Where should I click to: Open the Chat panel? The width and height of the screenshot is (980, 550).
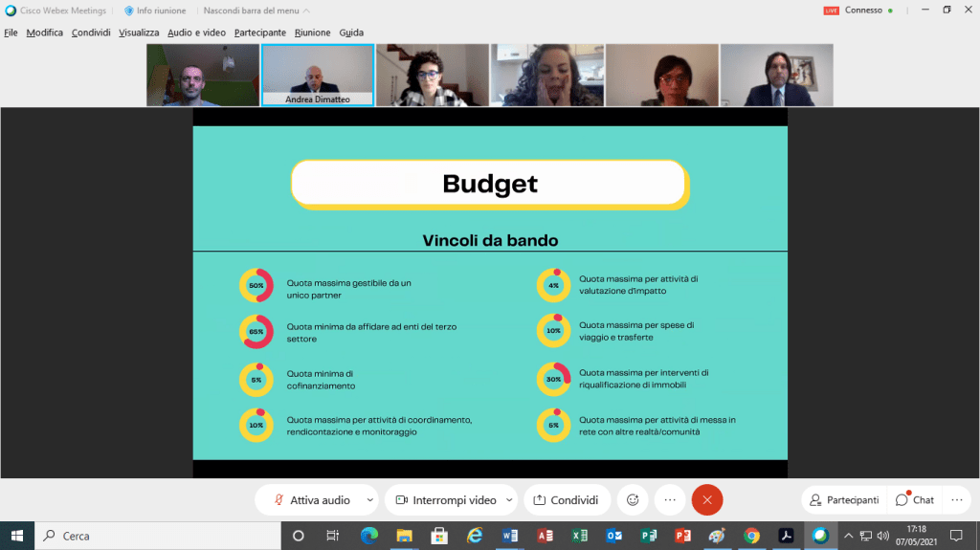click(x=915, y=499)
